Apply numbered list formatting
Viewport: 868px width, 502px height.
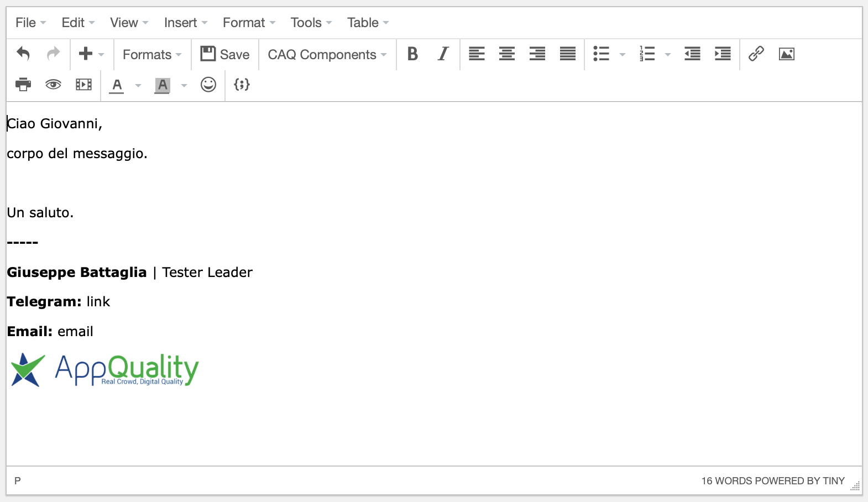click(647, 54)
